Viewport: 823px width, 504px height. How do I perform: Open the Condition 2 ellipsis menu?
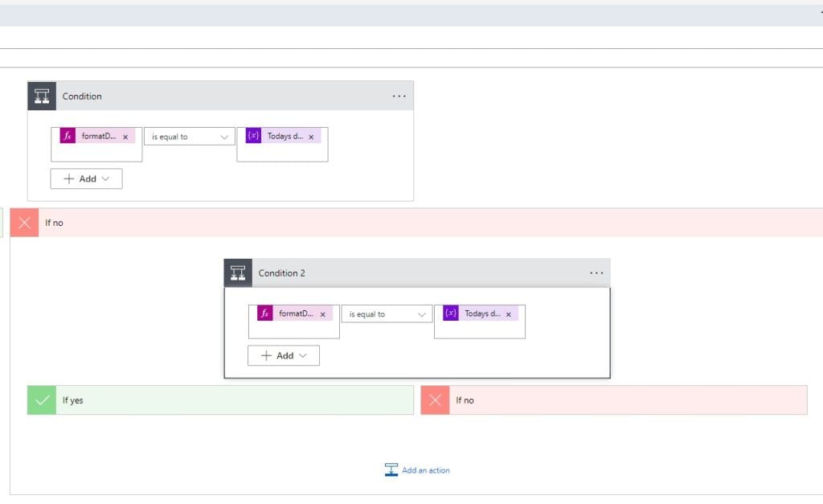click(x=596, y=273)
